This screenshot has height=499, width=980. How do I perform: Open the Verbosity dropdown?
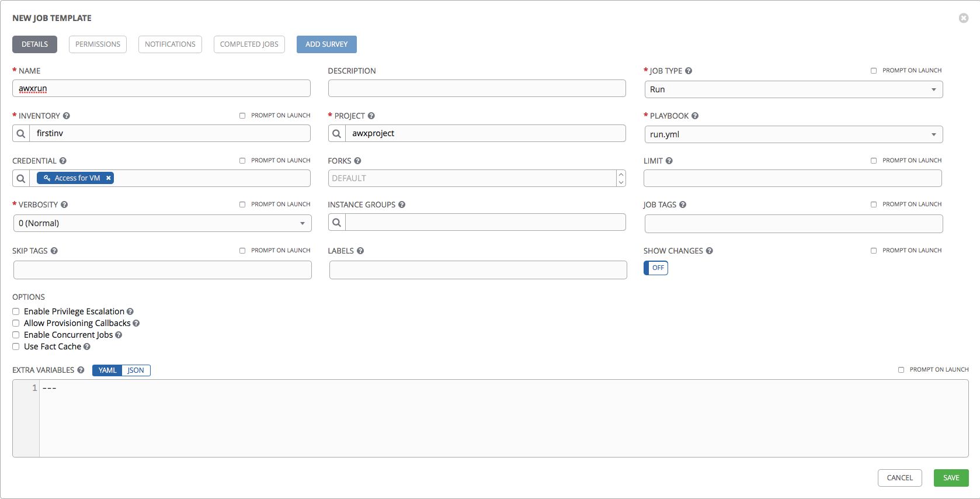[x=162, y=223]
